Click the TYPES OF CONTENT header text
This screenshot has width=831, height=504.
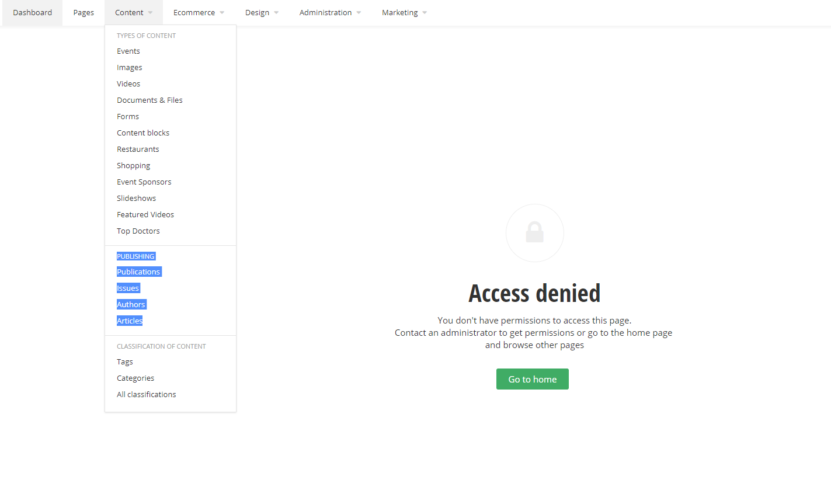[x=146, y=36]
